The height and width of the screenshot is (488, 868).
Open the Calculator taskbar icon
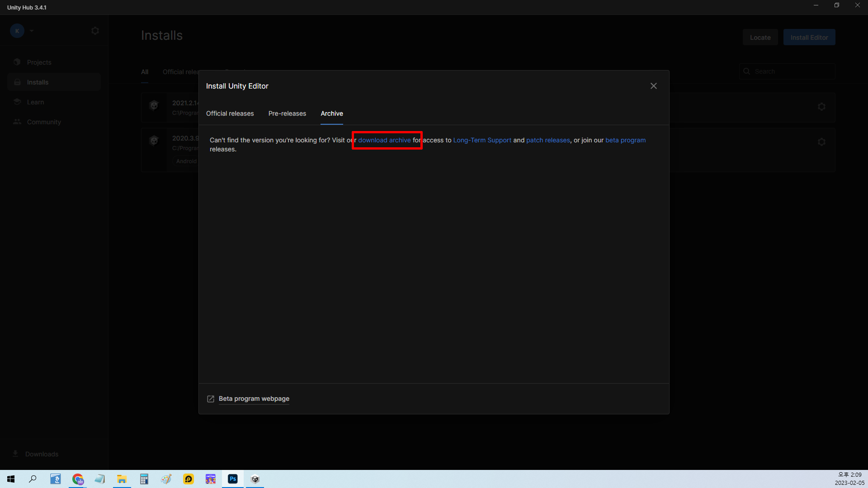coord(144,479)
